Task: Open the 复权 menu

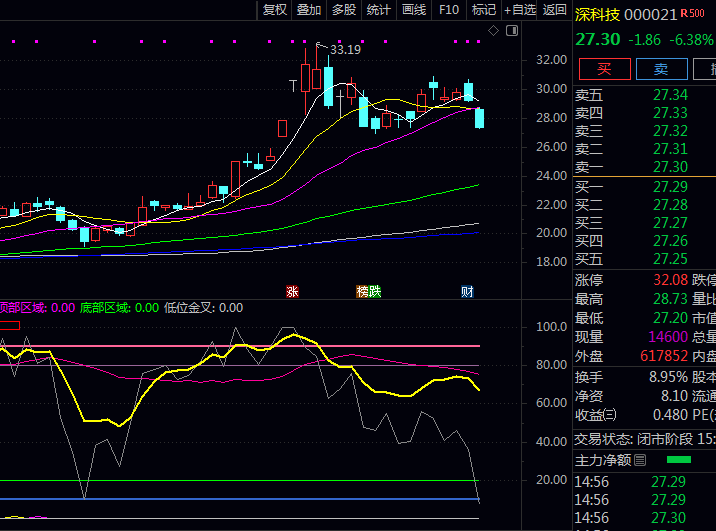Action: click(x=274, y=10)
